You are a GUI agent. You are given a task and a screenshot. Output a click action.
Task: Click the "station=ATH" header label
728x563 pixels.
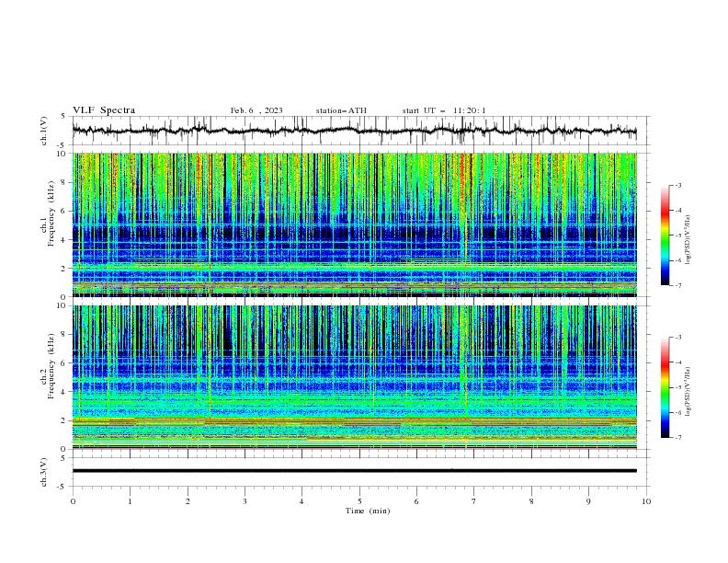(x=341, y=110)
